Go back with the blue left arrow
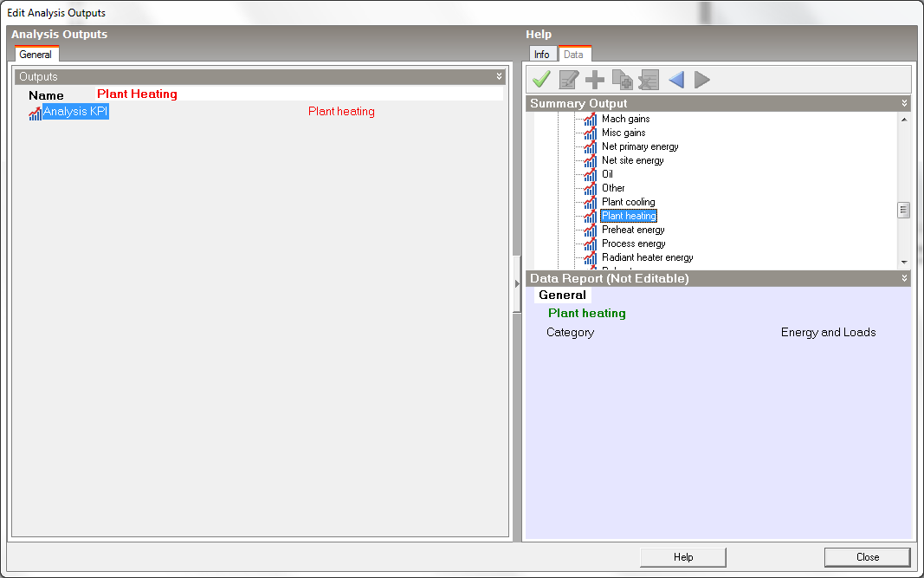Viewport: 924px width, 578px height. coord(675,80)
